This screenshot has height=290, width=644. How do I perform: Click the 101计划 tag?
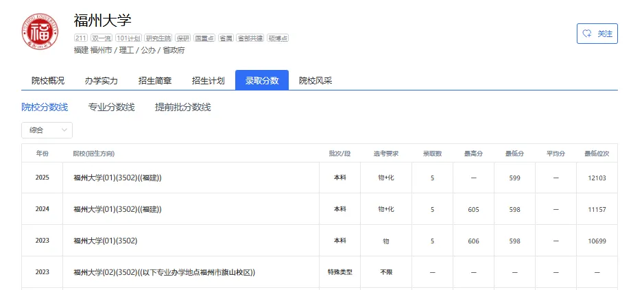[x=128, y=38]
